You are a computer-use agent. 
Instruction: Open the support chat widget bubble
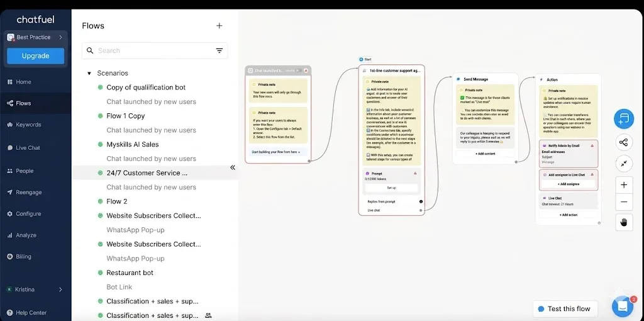[623, 307]
